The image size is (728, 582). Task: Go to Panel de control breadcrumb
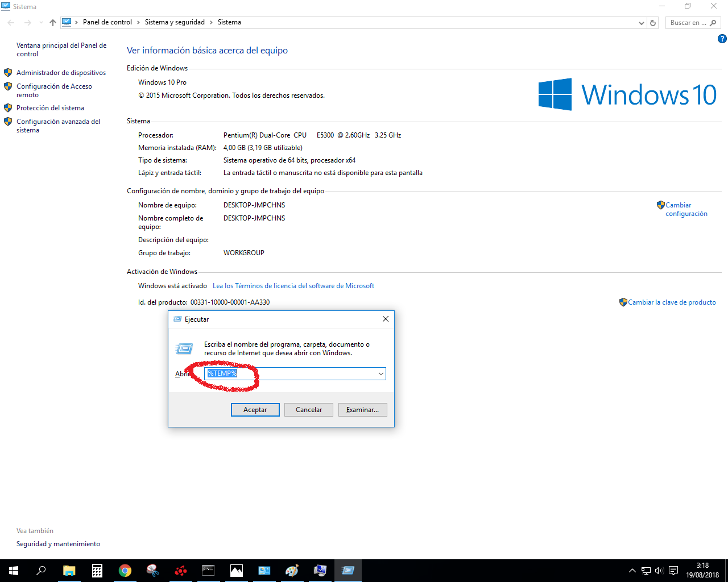coord(107,22)
